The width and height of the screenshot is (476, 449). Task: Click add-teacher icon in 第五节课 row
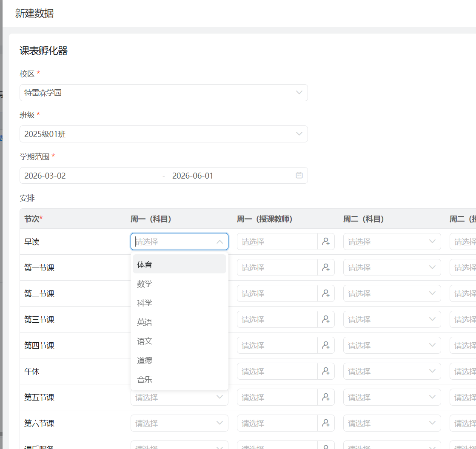(x=326, y=397)
